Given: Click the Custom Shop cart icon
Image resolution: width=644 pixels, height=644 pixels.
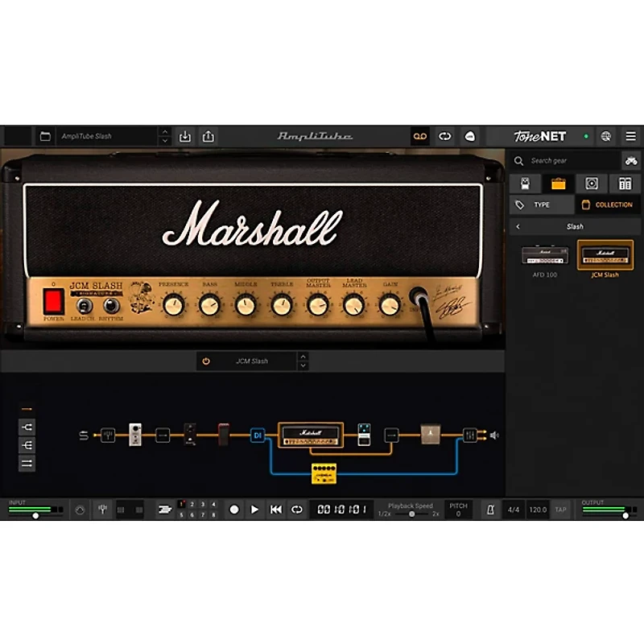Looking at the screenshot, I should pyautogui.click(x=631, y=160).
